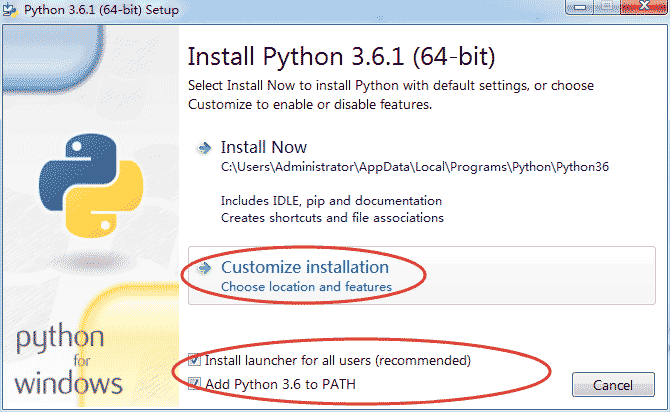Click the Includes IDLE, pip and documentation line
Screen dimensions: 670x412
pyautogui.click(x=331, y=200)
